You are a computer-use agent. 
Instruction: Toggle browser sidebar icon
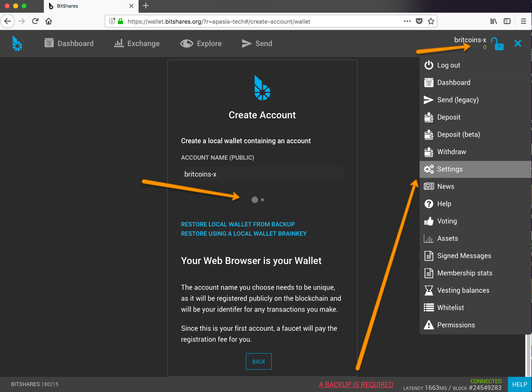pos(507,21)
